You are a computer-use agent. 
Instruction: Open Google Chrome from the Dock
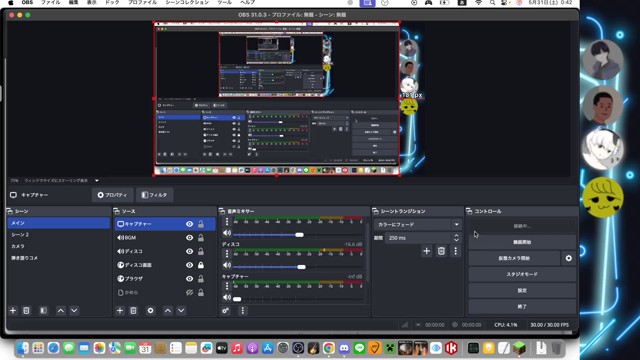329,348
